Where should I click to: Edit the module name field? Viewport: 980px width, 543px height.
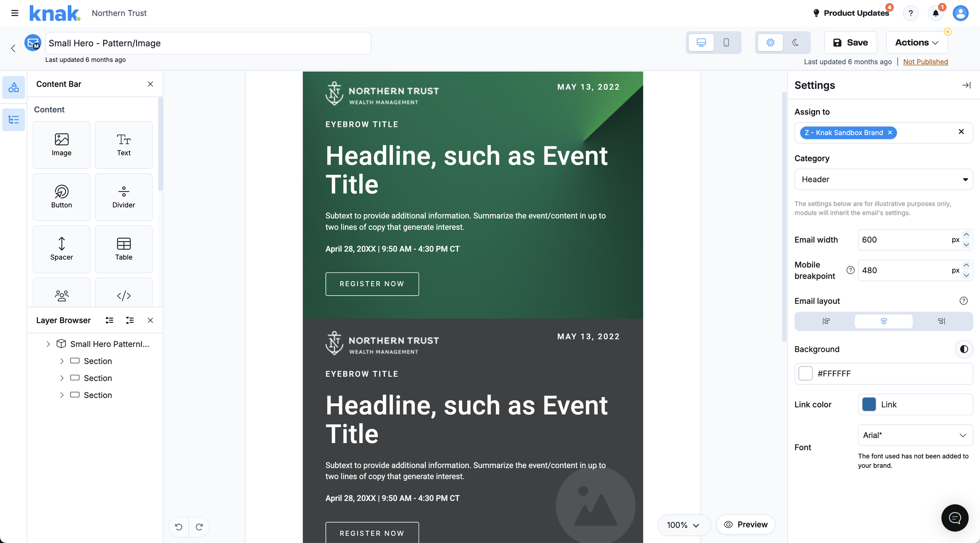tap(208, 43)
